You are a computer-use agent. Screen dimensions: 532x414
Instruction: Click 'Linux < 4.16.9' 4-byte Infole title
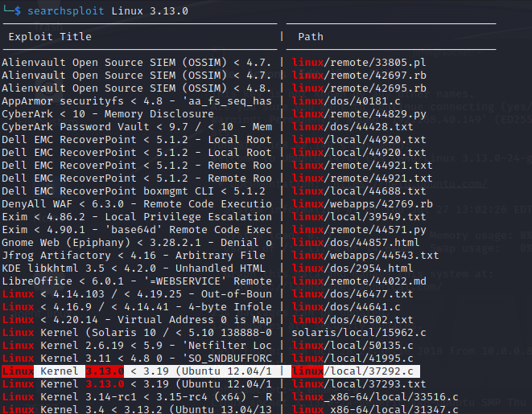tap(137, 307)
